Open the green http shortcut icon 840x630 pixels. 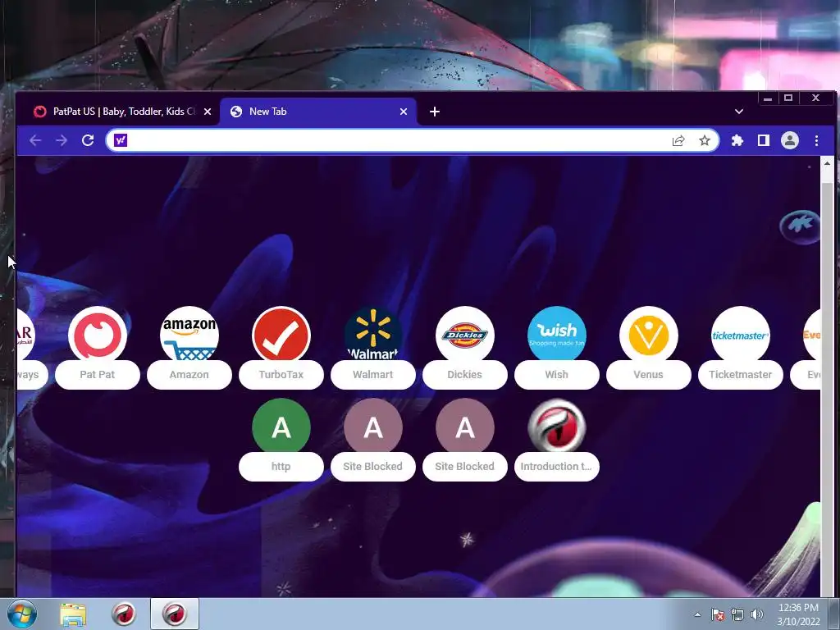tap(281, 427)
